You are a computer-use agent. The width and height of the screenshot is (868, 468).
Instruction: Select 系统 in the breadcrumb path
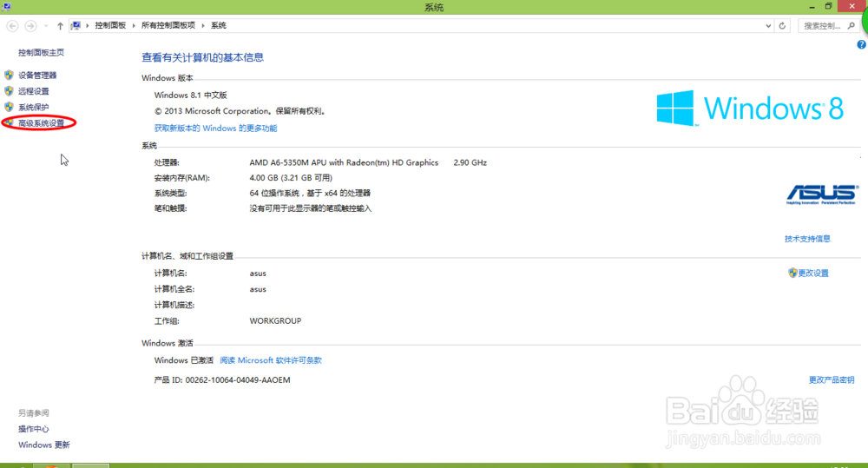coord(219,25)
